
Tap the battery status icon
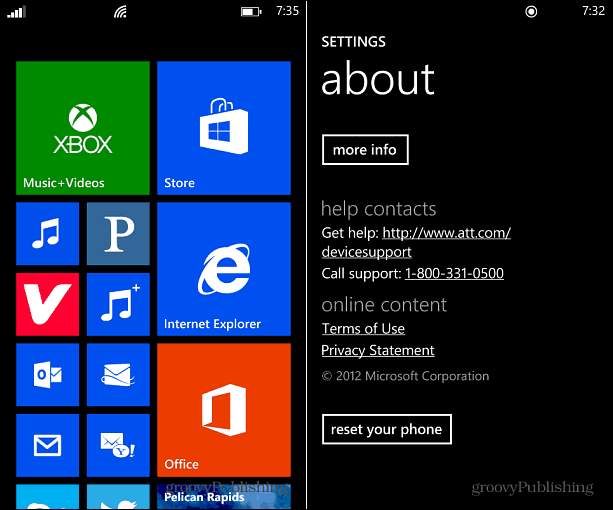click(x=251, y=12)
